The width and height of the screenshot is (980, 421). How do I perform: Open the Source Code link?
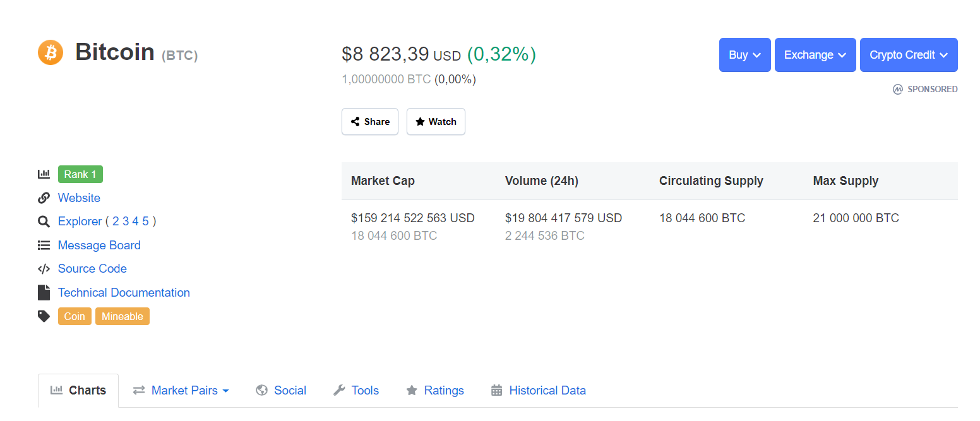pyautogui.click(x=92, y=269)
